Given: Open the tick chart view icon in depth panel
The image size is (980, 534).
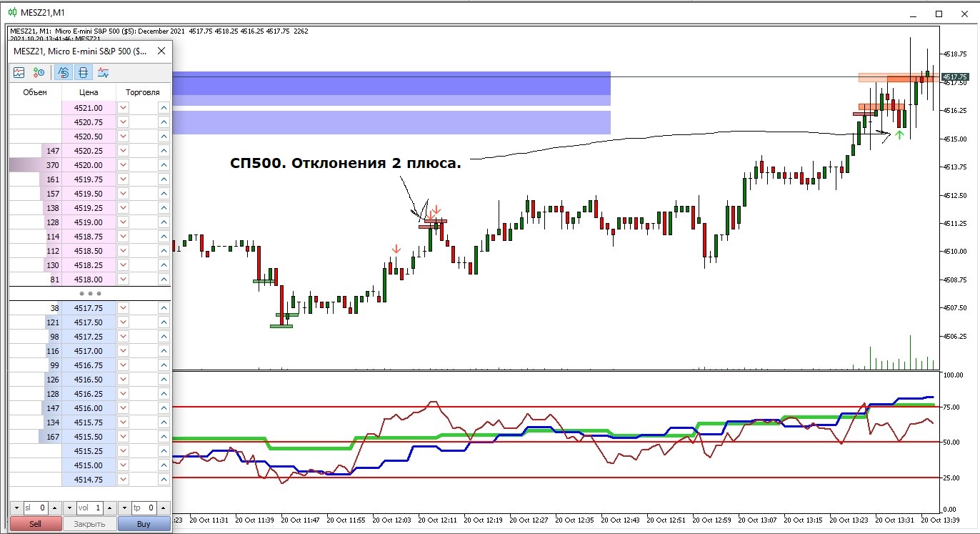Looking at the screenshot, I should (19, 72).
